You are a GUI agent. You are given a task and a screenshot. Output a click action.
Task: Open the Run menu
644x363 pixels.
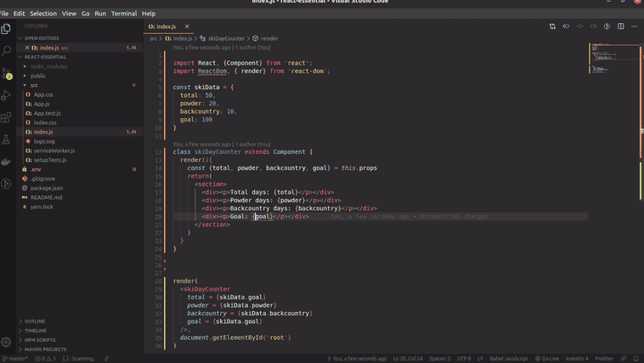100,14
